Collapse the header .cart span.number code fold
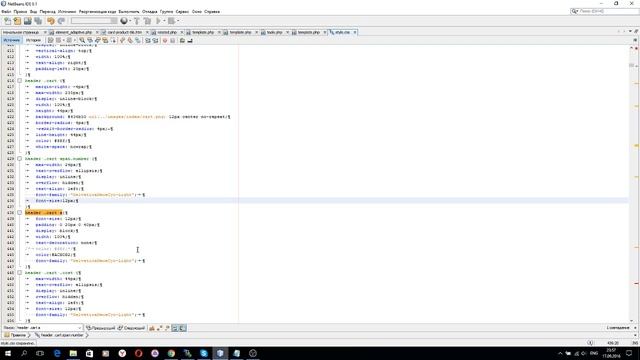 (20, 159)
